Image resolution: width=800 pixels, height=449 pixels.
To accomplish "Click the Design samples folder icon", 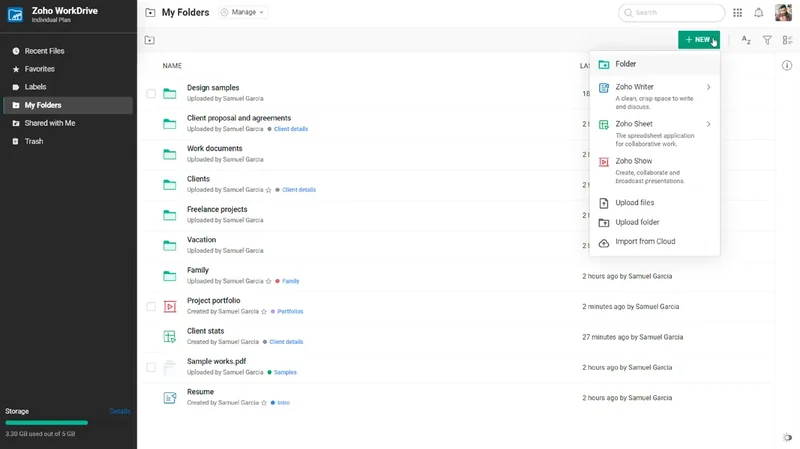I will [169, 93].
